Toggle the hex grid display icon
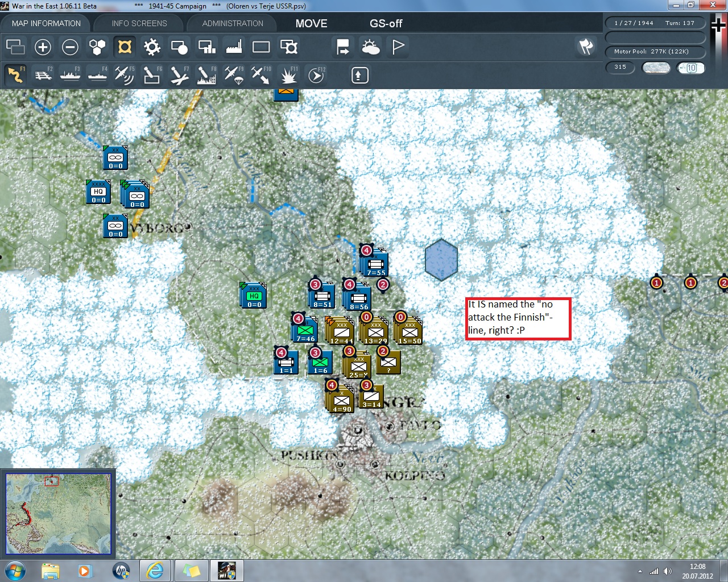This screenshot has height=582, width=728. pos(97,47)
